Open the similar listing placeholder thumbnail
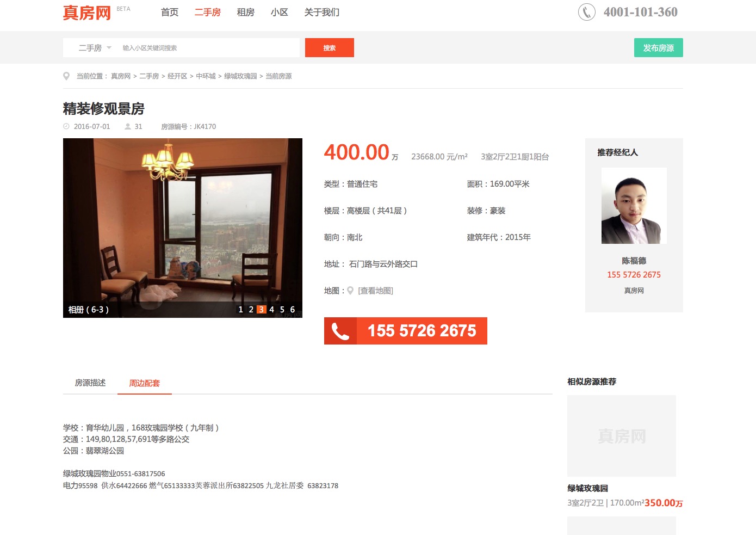 [622, 436]
